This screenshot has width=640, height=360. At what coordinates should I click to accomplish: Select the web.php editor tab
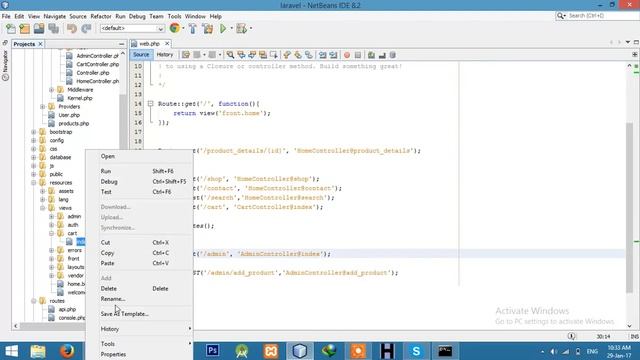pyautogui.click(x=150, y=43)
